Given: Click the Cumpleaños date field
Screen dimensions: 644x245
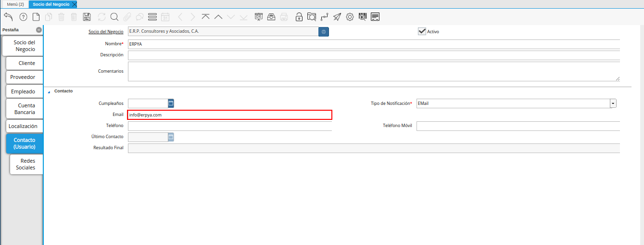Looking at the screenshot, I should (x=148, y=103).
